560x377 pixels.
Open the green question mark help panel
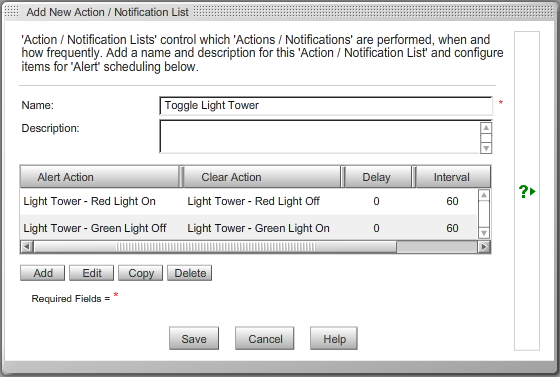[x=527, y=192]
